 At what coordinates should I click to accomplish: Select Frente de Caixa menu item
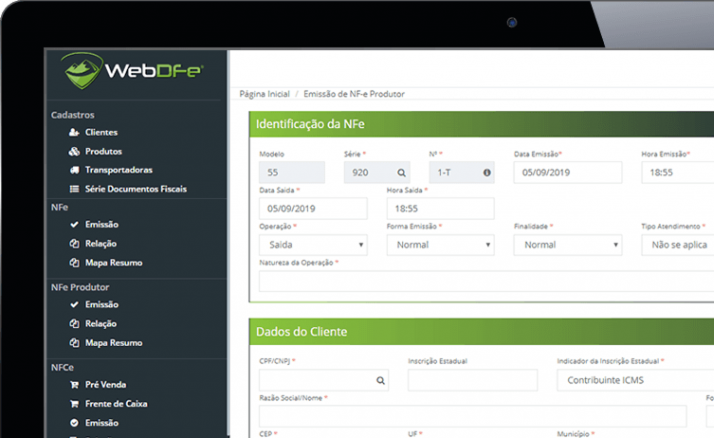pos(116,403)
